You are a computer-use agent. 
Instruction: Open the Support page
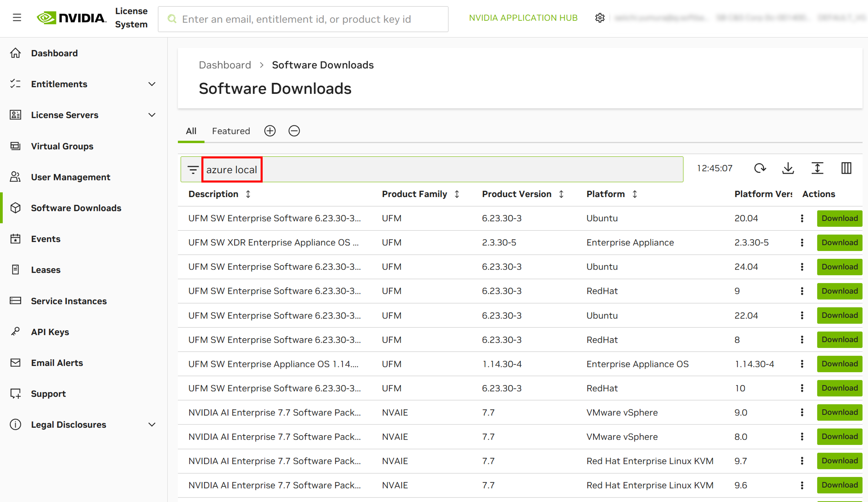pyautogui.click(x=48, y=394)
